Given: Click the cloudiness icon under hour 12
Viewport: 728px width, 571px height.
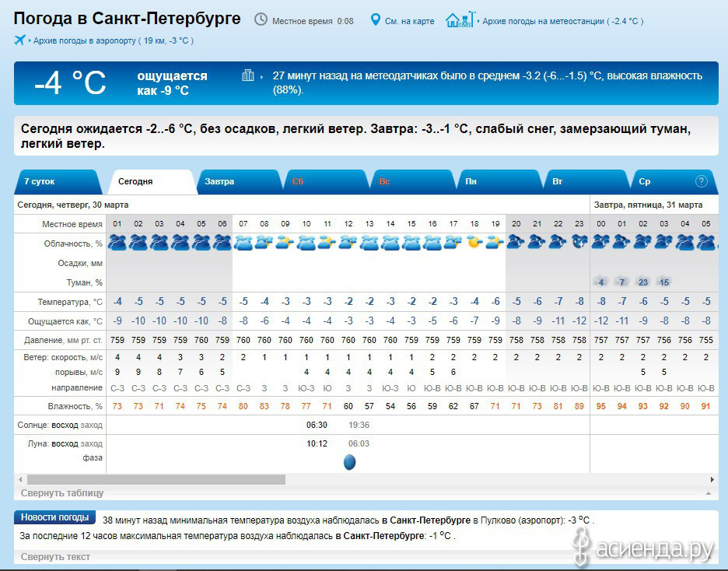Looking at the screenshot, I should tap(348, 243).
